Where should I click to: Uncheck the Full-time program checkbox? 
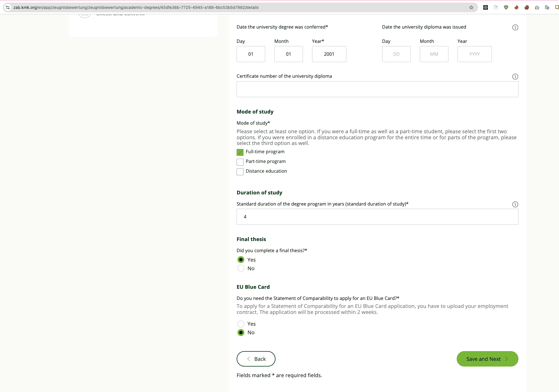[240, 152]
